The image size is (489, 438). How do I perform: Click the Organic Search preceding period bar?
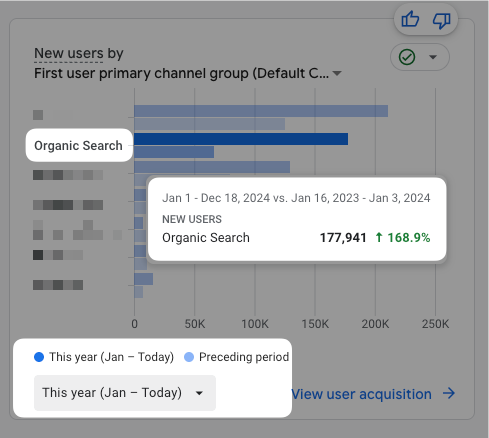coord(174,152)
